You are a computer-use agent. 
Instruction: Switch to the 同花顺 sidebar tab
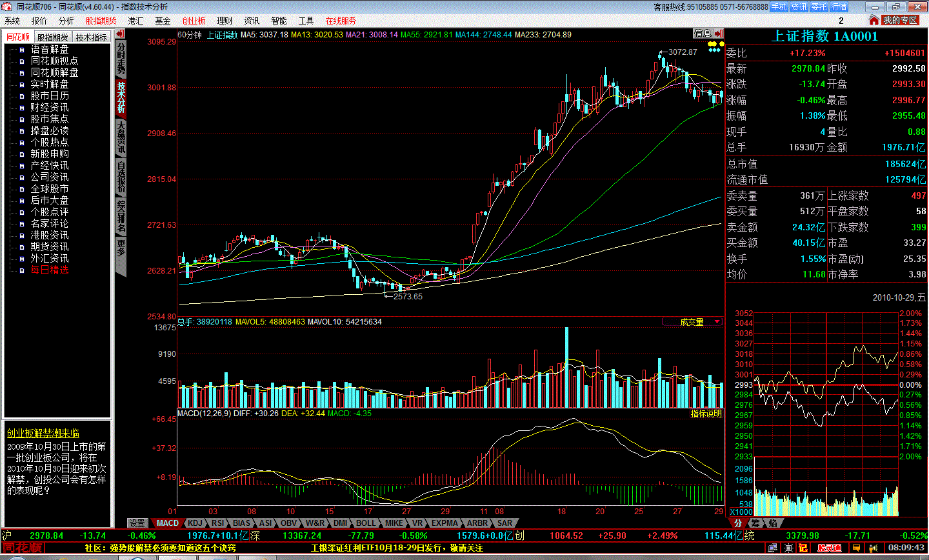[x=18, y=37]
